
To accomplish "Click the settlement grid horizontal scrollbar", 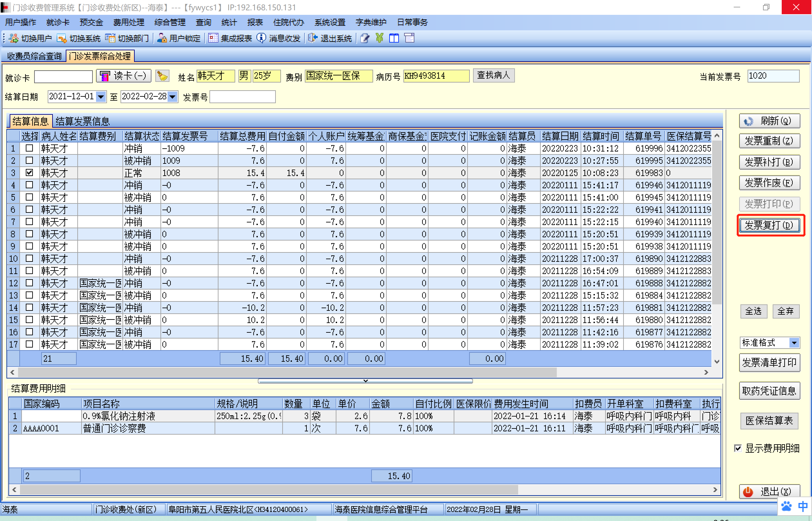I will tap(287, 372).
